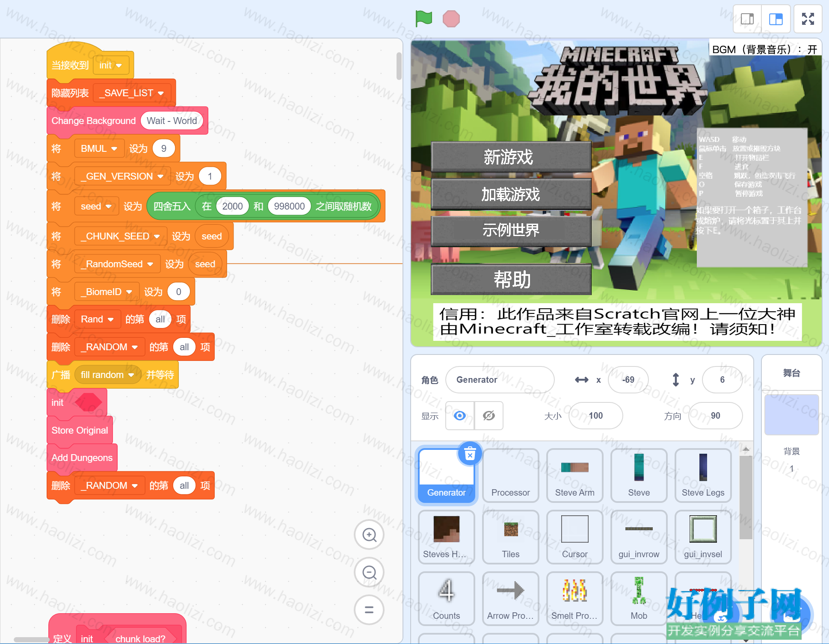Edit random lower bound 2000
Screen dimensions: 829x644
click(x=232, y=206)
